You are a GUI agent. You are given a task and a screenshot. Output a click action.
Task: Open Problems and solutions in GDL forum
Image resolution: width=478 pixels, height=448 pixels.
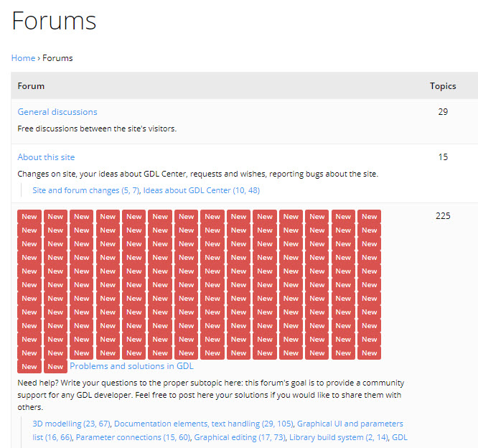pyautogui.click(x=131, y=366)
